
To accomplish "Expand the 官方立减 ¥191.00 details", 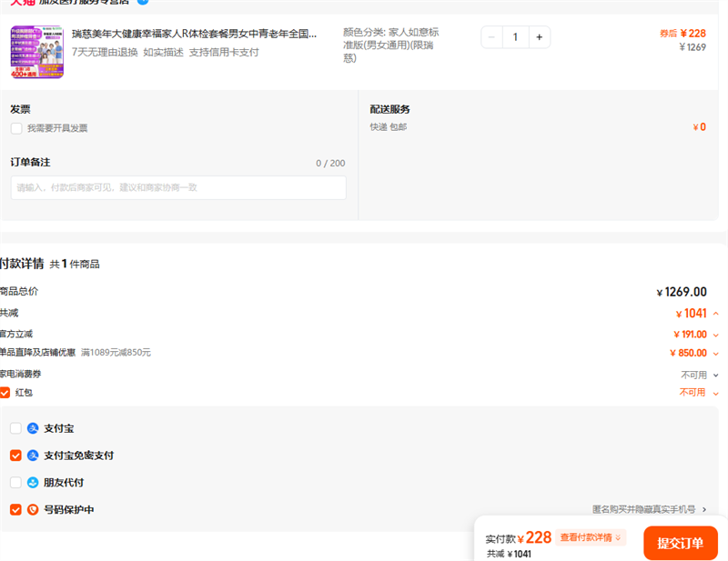I will coord(715,335).
